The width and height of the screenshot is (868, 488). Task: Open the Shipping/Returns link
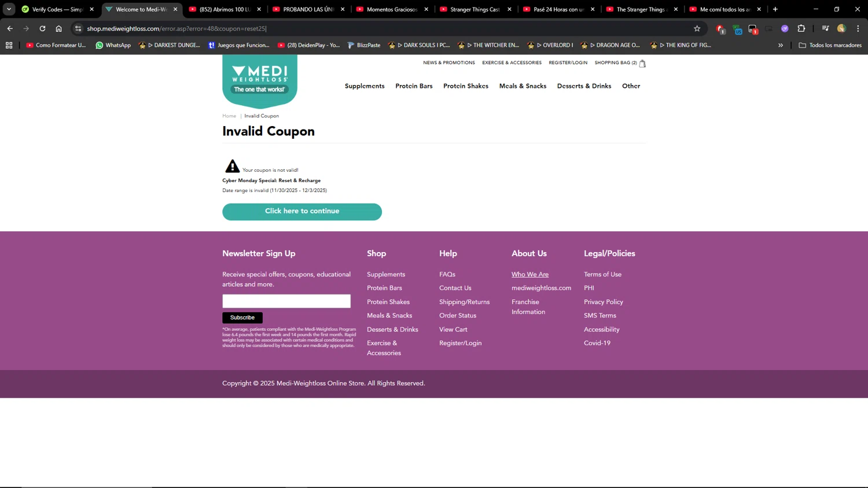coord(464,302)
